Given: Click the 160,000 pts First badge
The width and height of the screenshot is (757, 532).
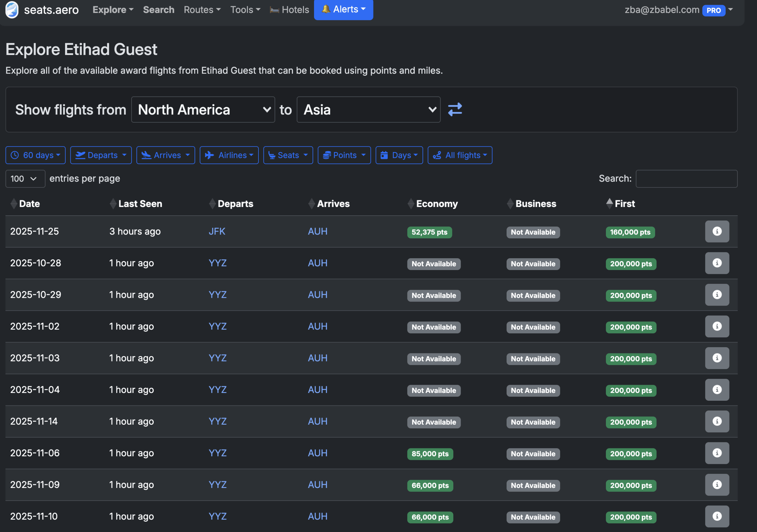Looking at the screenshot, I should [x=630, y=232].
